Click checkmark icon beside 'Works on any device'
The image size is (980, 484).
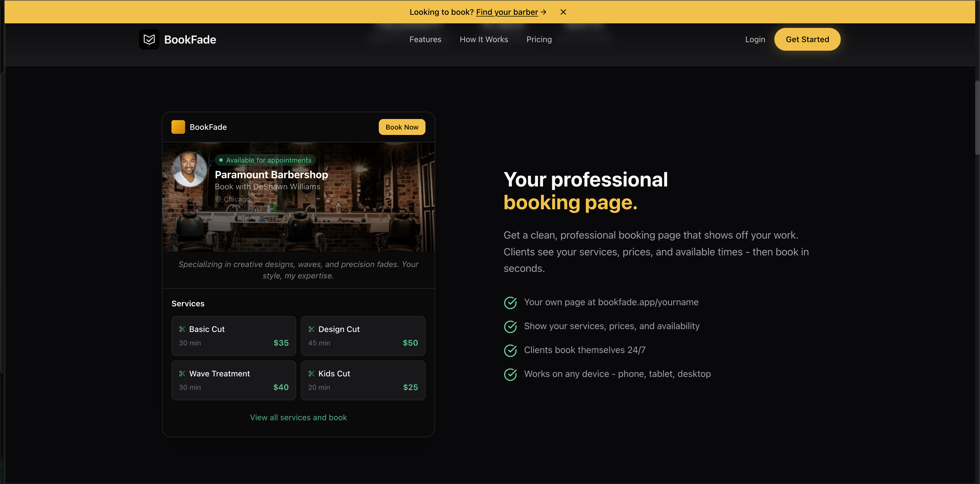coord(510,374)
